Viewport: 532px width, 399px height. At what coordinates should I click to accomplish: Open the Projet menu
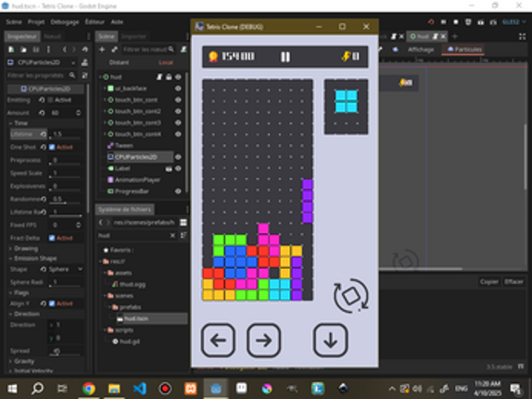[x=36, y=22]
